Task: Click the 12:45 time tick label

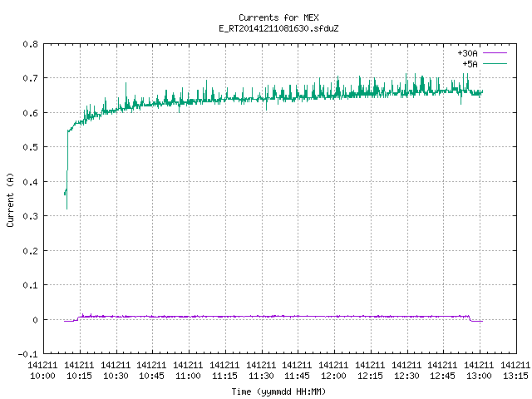Action: 442,376
